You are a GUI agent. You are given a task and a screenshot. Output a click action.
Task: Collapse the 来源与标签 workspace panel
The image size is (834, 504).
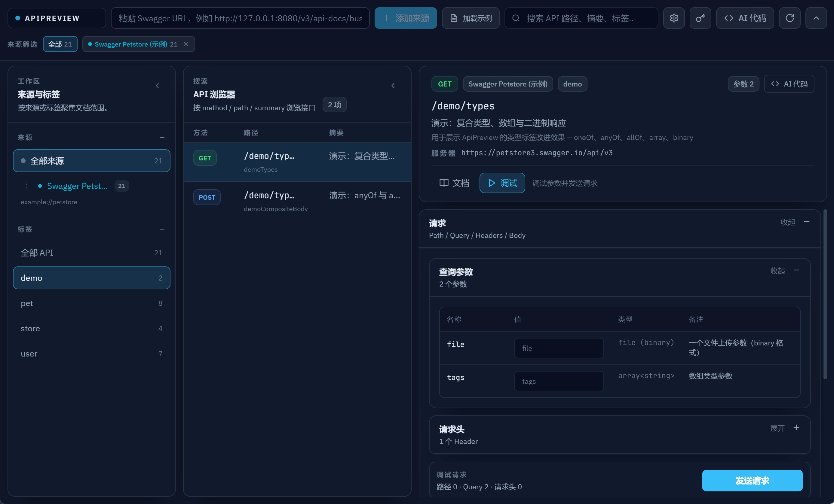point(158,86)
